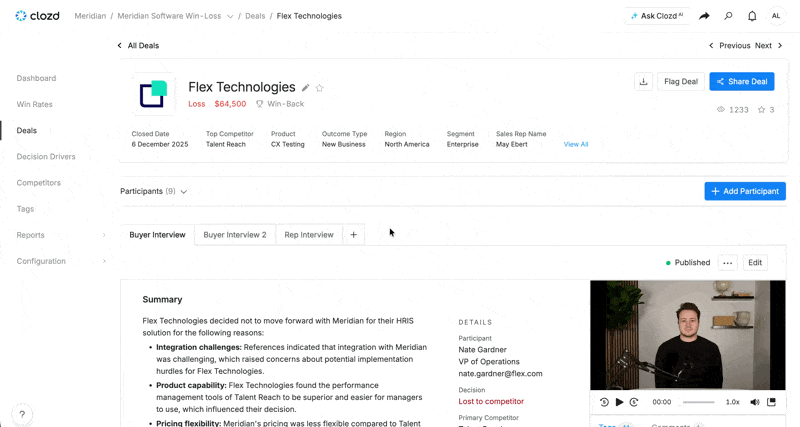Play the interview video
800x427 pixels.
click(x=619, y=402)
